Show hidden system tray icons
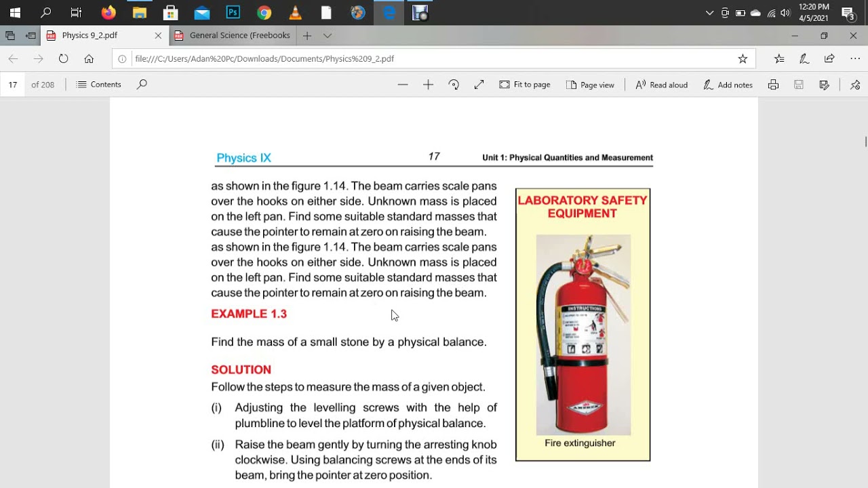This screenshot has width=868, height=488. tap(710, 12)
